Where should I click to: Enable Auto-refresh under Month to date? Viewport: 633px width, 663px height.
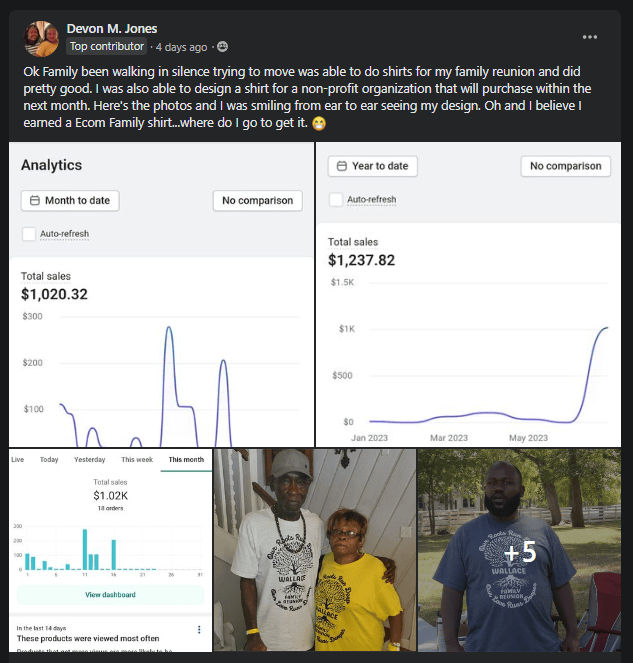tap(29, 234)
